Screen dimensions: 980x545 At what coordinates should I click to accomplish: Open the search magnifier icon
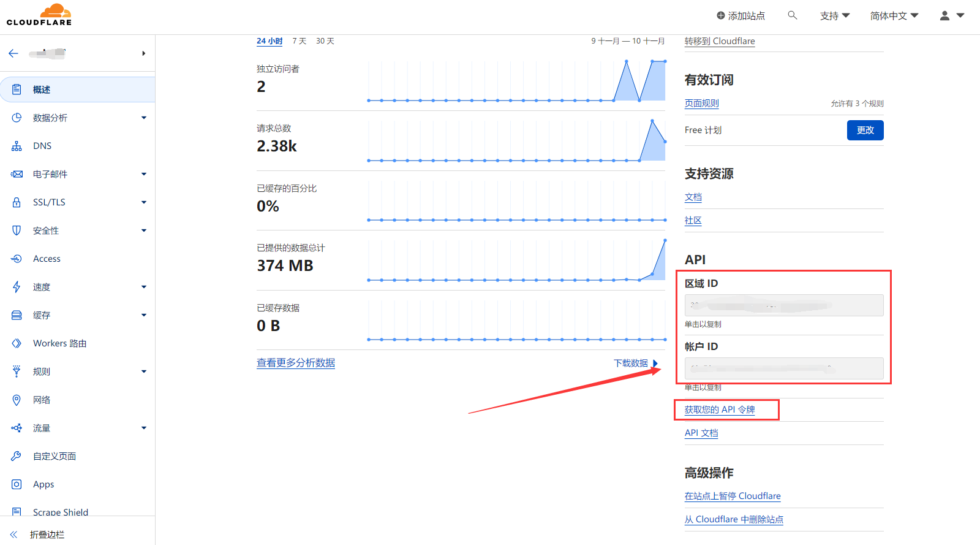[x=792, y=15]
